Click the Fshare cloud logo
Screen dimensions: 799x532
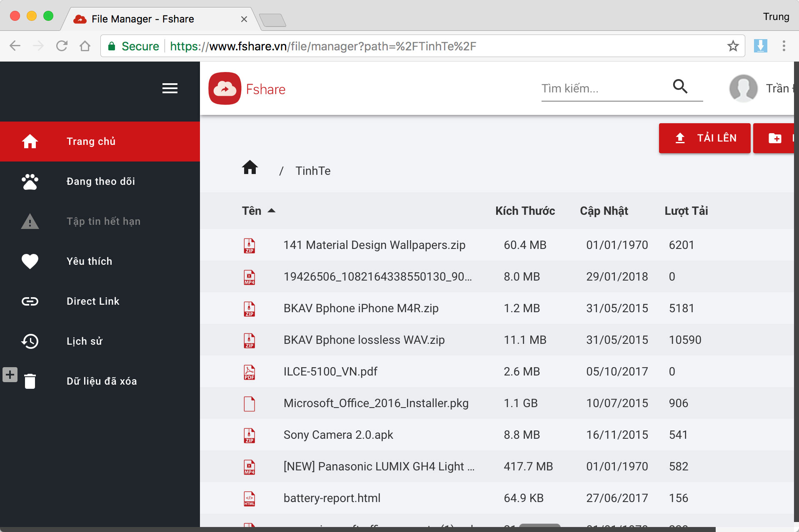[225, 89]
